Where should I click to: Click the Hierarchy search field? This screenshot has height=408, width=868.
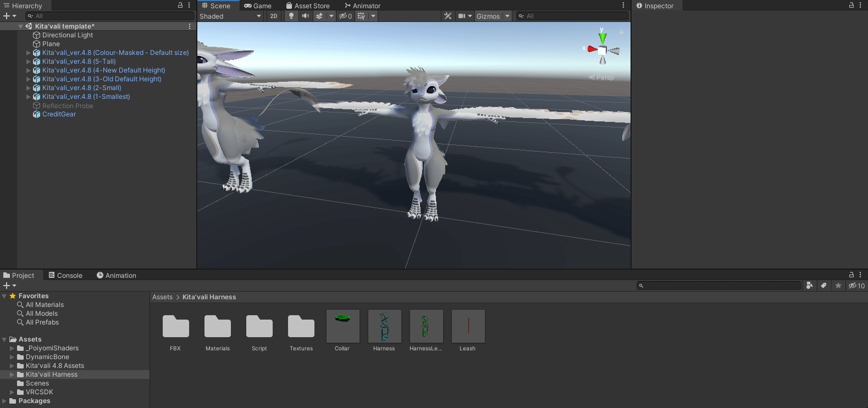[x=110, y=16]
